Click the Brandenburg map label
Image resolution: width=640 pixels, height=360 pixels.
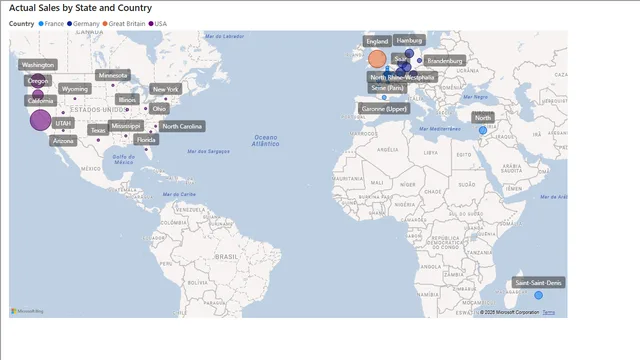click(445, 61)
